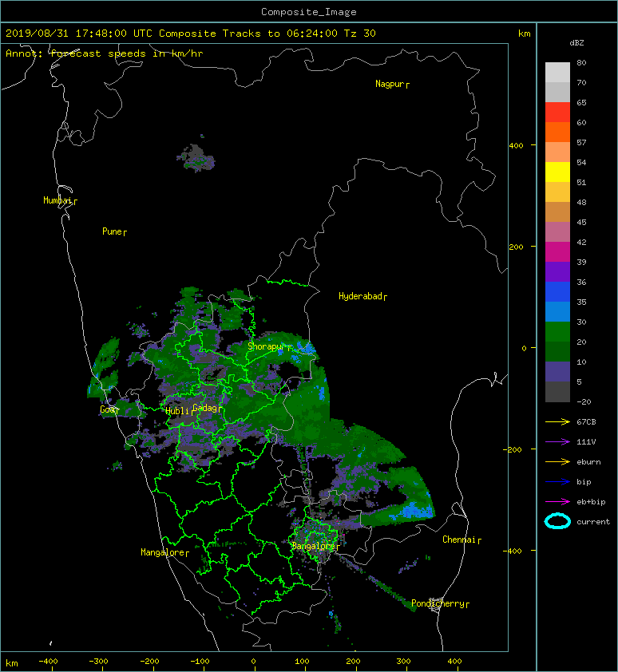The height and width of the screenshot is (672, 618).
Task: Click the 2019/08/31 17:48:00 UTC timestamp
Action: (x=79, y=34)
